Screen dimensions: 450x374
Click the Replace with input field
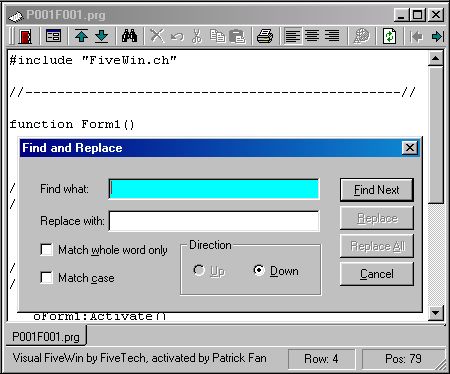[214, 221]
